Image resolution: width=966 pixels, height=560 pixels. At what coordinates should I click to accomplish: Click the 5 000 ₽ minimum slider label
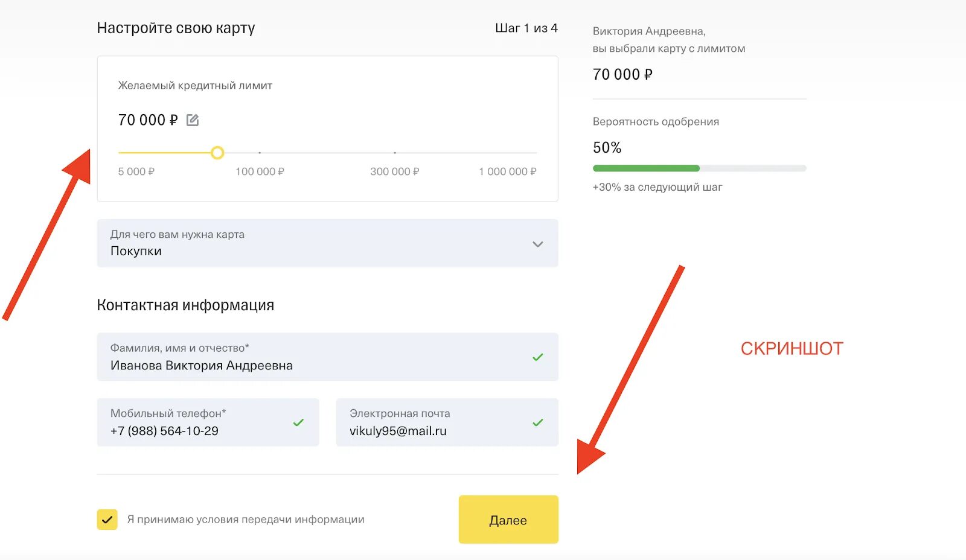click(x=136, y=172)
